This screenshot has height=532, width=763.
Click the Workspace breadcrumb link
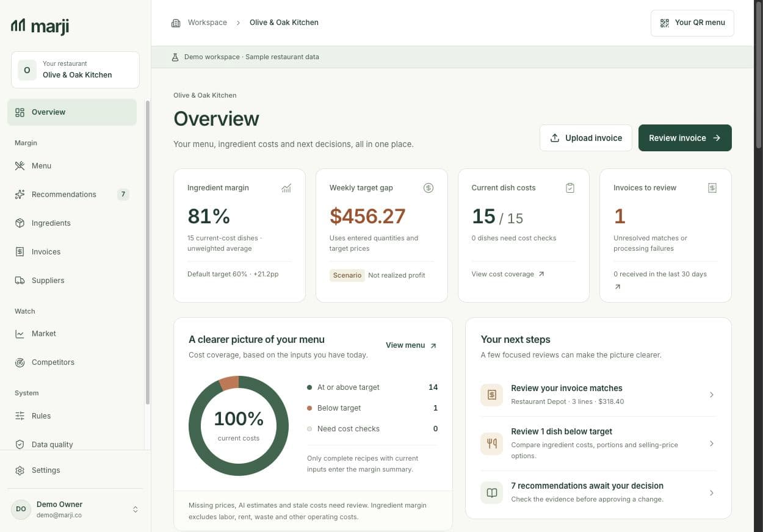tap(208, 23)
